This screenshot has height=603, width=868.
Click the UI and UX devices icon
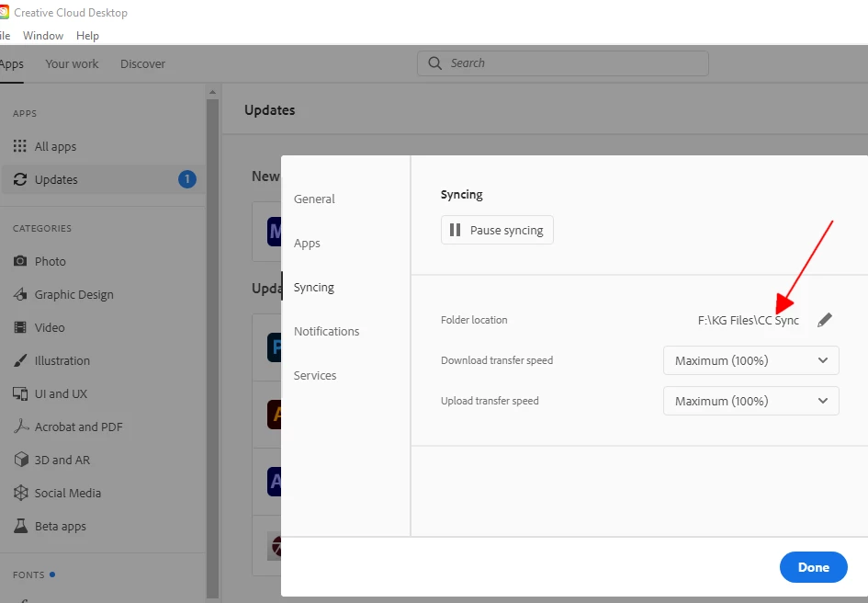20,394
